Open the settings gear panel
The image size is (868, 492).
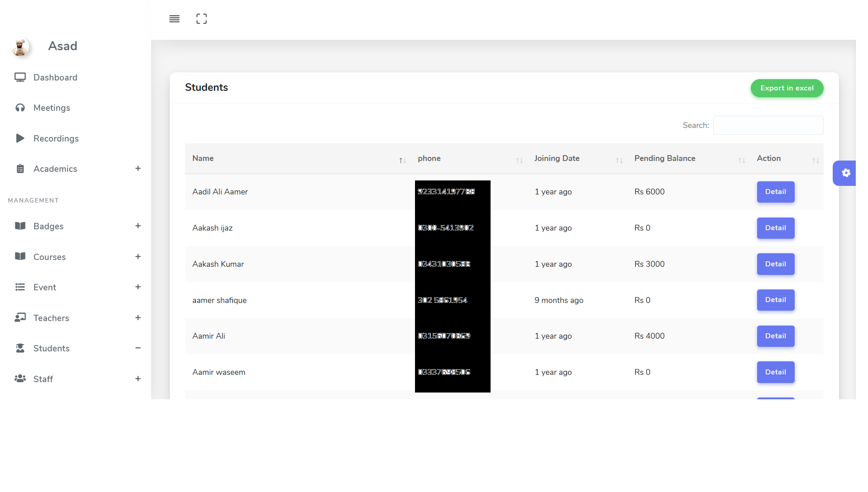coord(846,173)
